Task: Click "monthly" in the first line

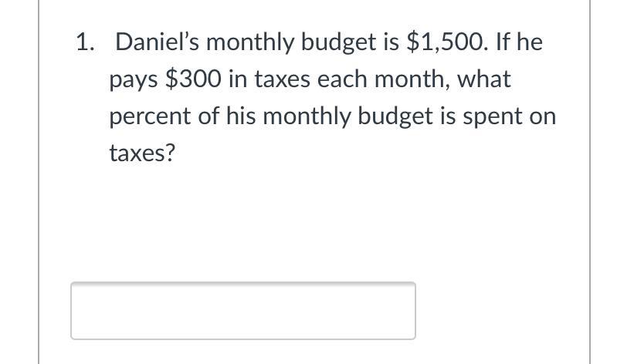Action: pyautogui.click(x=250, y=43)
